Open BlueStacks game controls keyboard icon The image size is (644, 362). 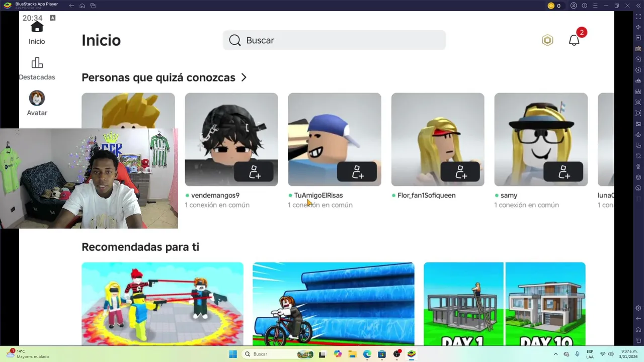tap(638, 49)
